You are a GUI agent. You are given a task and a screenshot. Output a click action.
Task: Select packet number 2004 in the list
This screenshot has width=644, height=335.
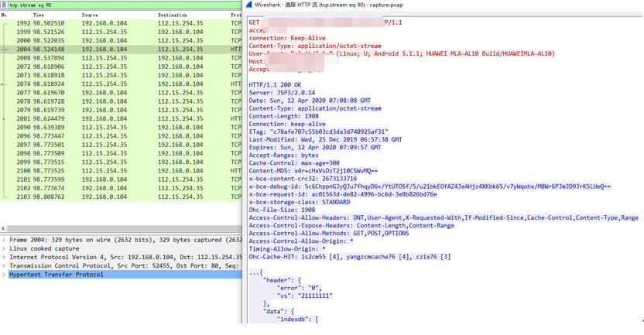(x=122, y=50)
